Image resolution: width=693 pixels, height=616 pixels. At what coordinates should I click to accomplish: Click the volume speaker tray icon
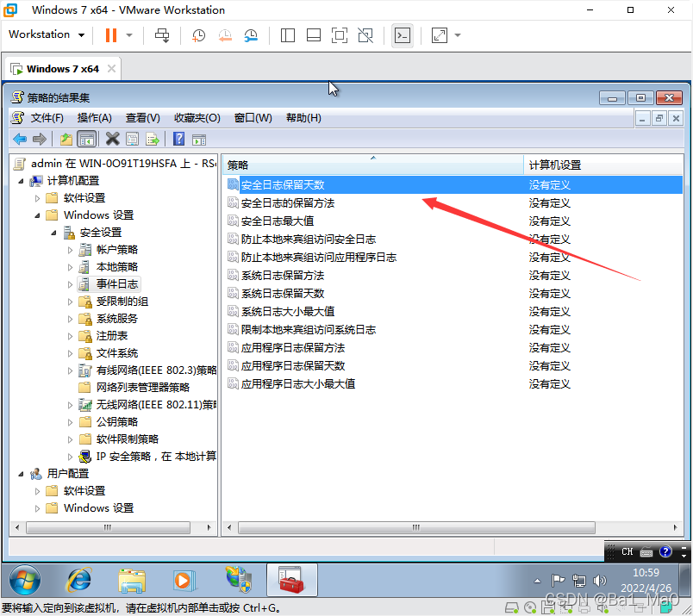[600, 580]
